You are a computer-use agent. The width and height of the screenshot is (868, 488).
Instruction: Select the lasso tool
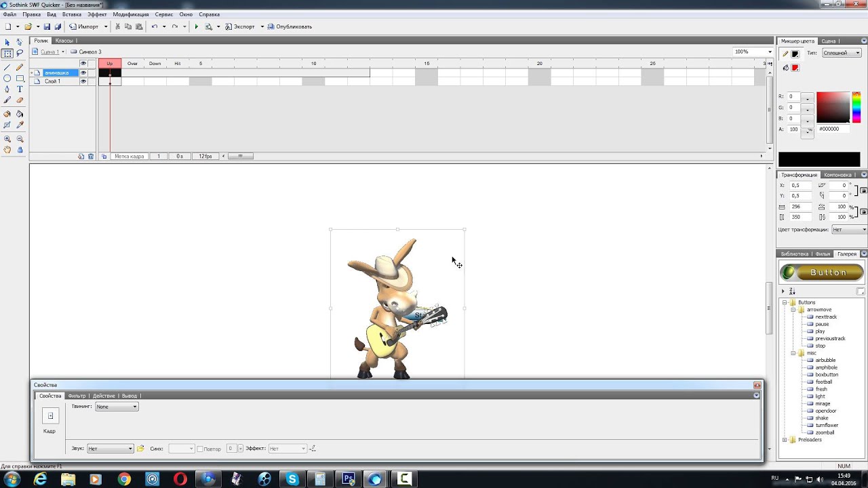tap(20, 53)
